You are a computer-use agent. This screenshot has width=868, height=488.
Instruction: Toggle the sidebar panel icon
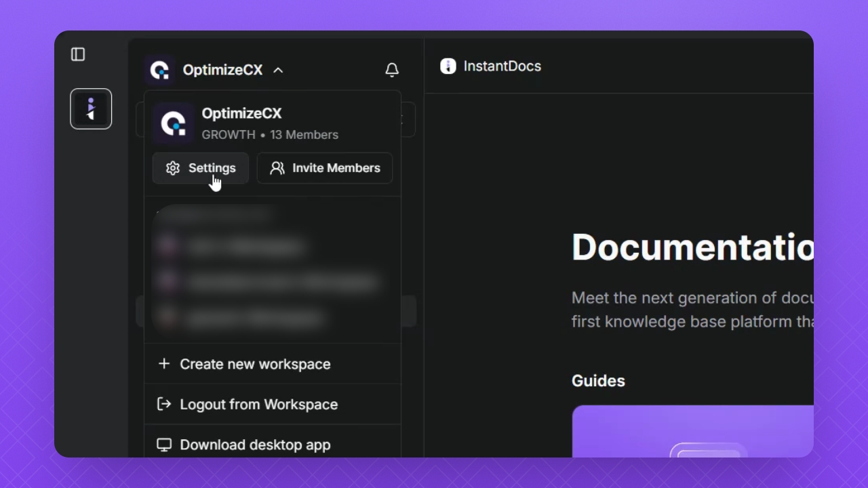(x=78, y=54)
